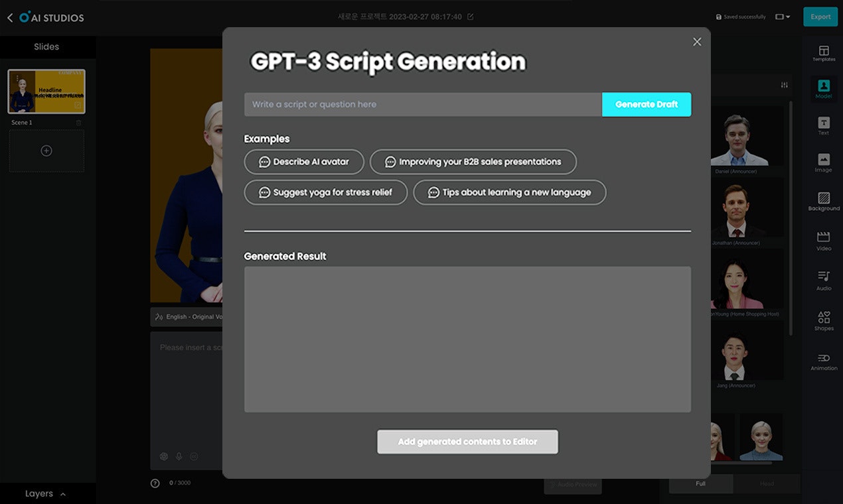Click the Export button
The image size is (843, 504).
820,17
